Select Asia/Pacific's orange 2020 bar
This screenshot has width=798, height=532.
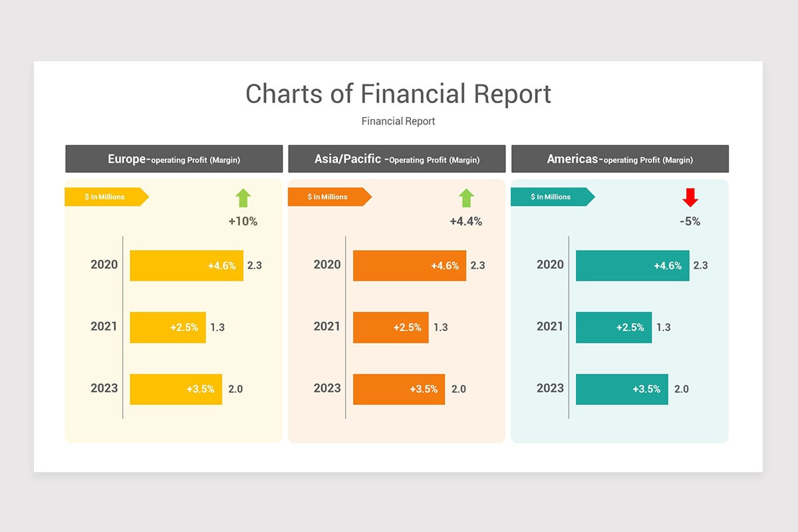pyautogui.click(x=410, y=265)
